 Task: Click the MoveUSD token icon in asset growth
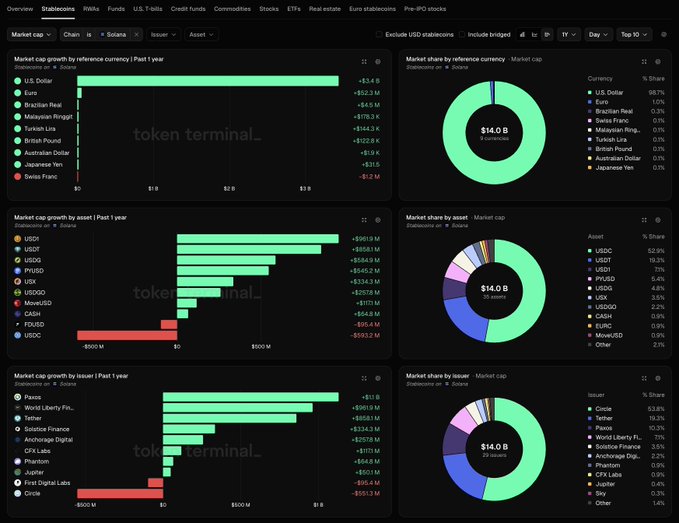click(x=17, y=303)
